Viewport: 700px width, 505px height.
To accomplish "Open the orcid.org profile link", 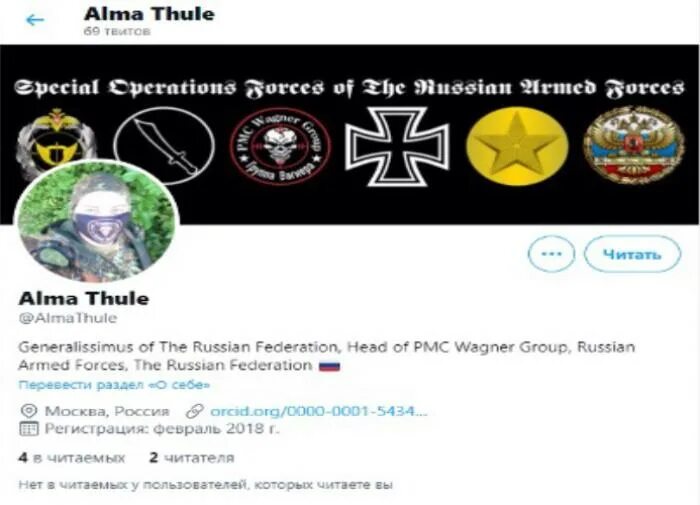I will pyautogui.click(x=318, y=411).
